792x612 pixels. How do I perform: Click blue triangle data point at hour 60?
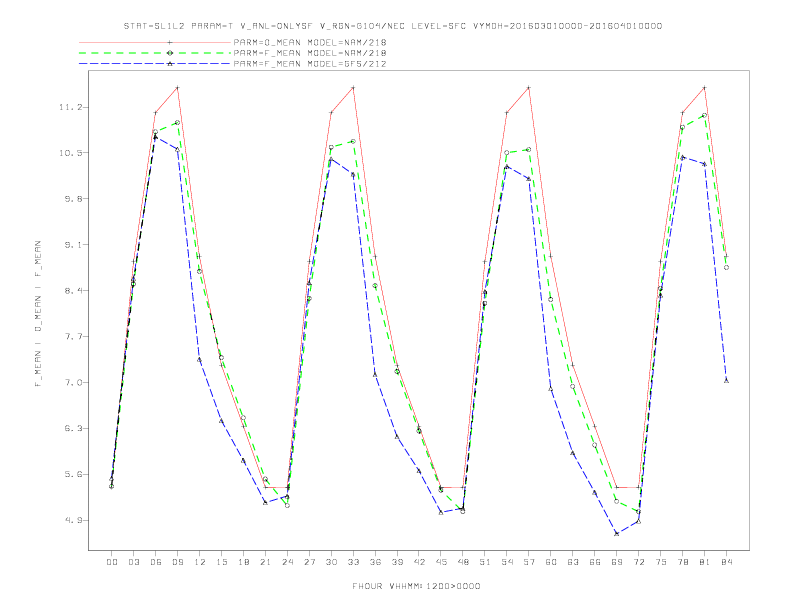(x=551, y=389)
